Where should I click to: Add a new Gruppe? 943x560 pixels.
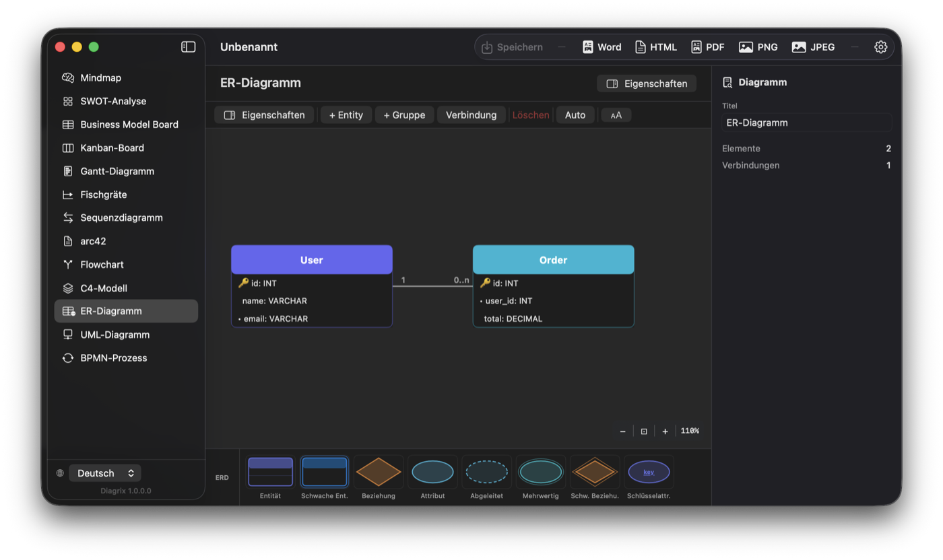(x=404, y=115)
